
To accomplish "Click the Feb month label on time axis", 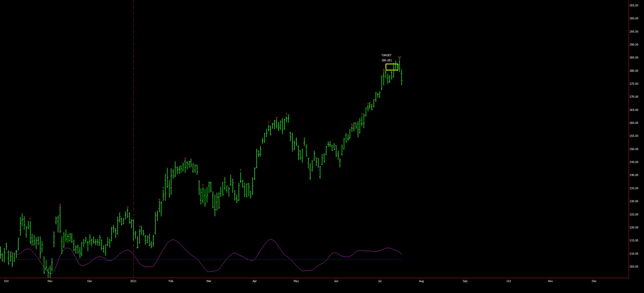I will 171,281.
